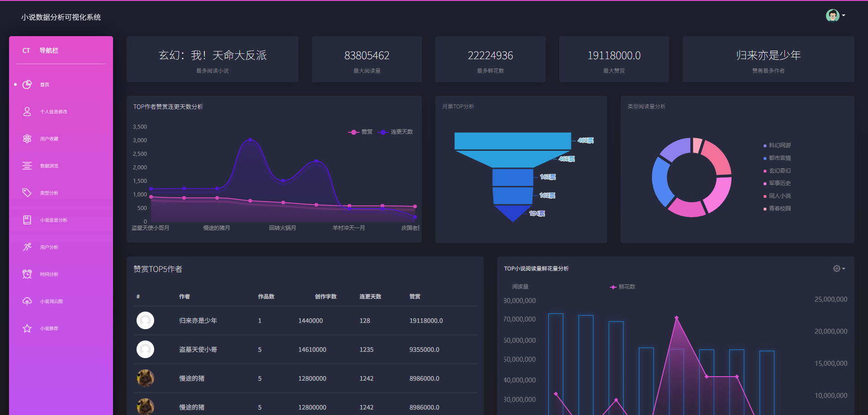Click the 14610000 word count cell
The height and width of the screenshot is (415, 868).
[312, 350]
